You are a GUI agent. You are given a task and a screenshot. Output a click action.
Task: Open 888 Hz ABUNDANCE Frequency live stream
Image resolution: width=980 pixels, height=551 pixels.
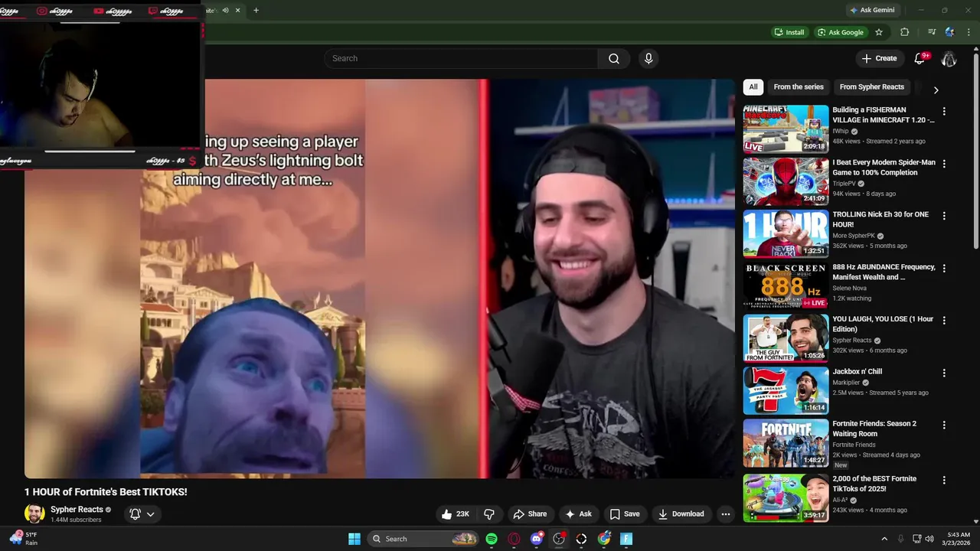pos(884,272)
